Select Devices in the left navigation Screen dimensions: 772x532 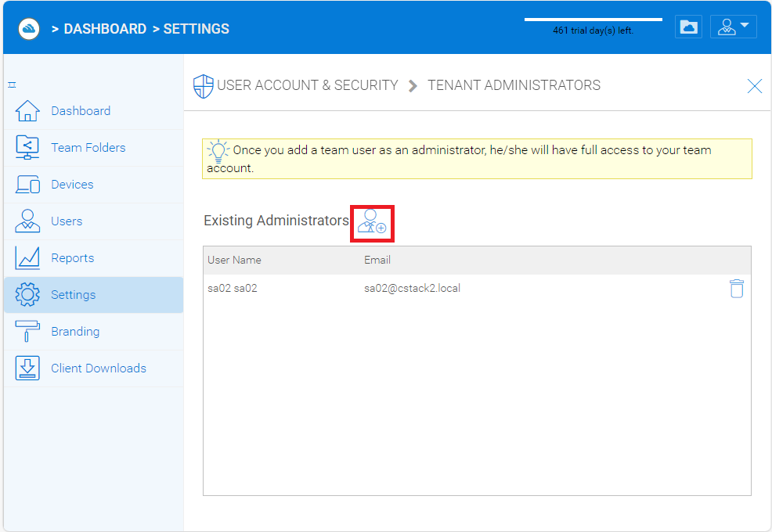[x=72, y=185]
